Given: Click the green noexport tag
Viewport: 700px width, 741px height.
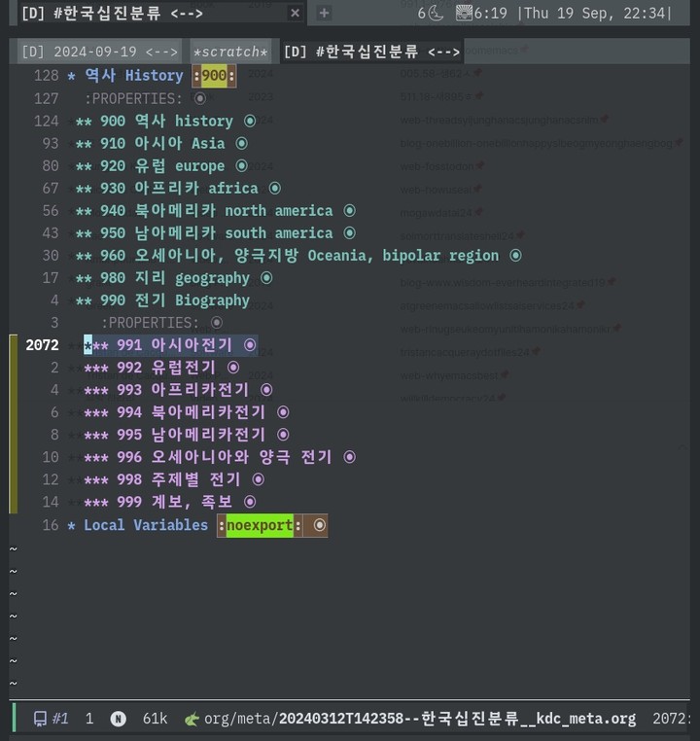Looking at the screenshot, I should (260, 526).
